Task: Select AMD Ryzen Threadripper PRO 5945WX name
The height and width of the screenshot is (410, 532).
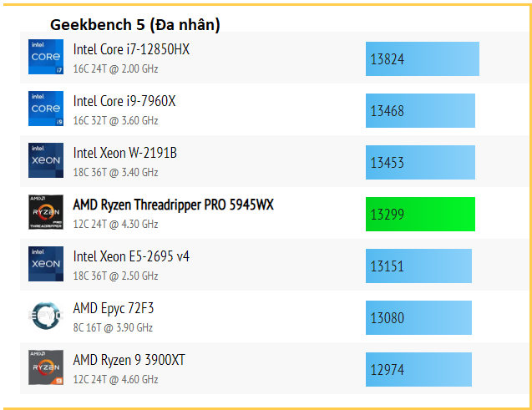Action: click(x=174, y=205)
